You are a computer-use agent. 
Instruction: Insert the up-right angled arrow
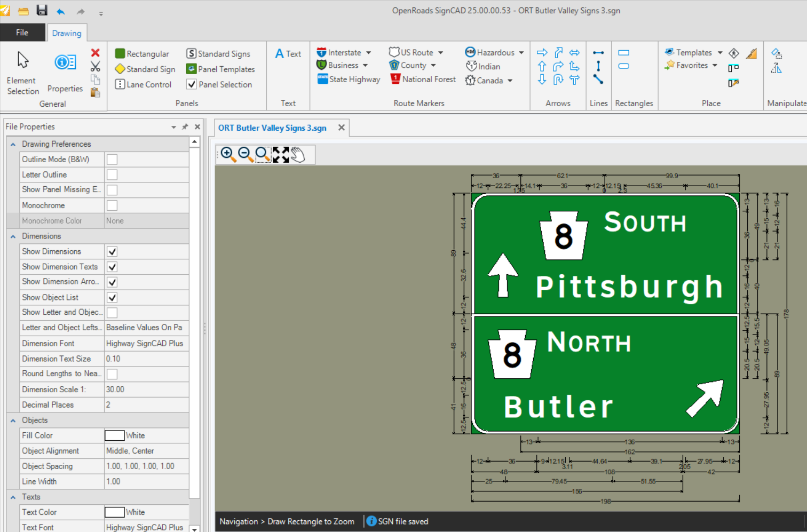[x=558, y=52]
